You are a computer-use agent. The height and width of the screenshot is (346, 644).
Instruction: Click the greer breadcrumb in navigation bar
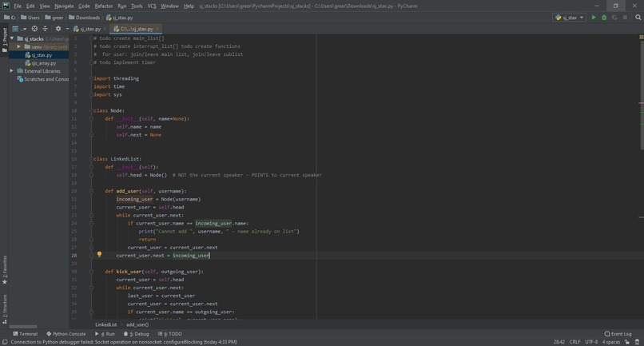tap(54, 18)
